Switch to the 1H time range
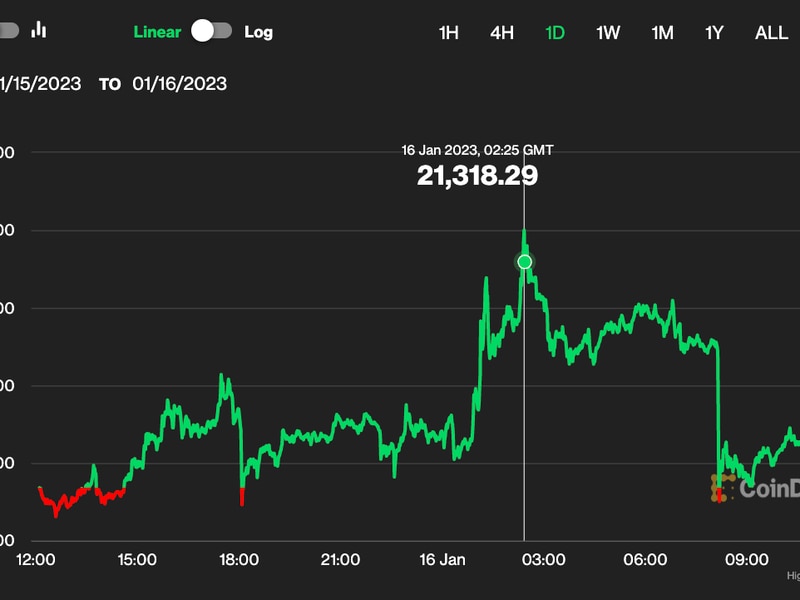This screenshot has width=800, height=600. (448, 32)
